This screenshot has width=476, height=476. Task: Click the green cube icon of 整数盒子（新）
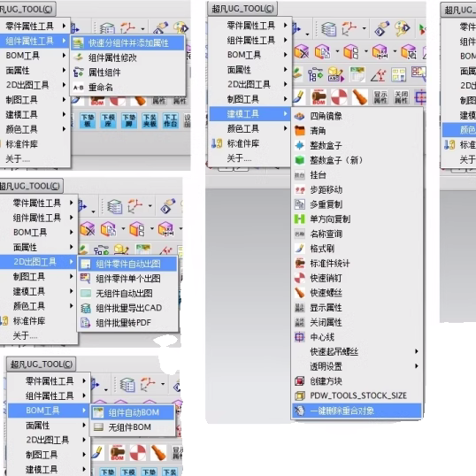pyautogui.click(x=300, y=160)
